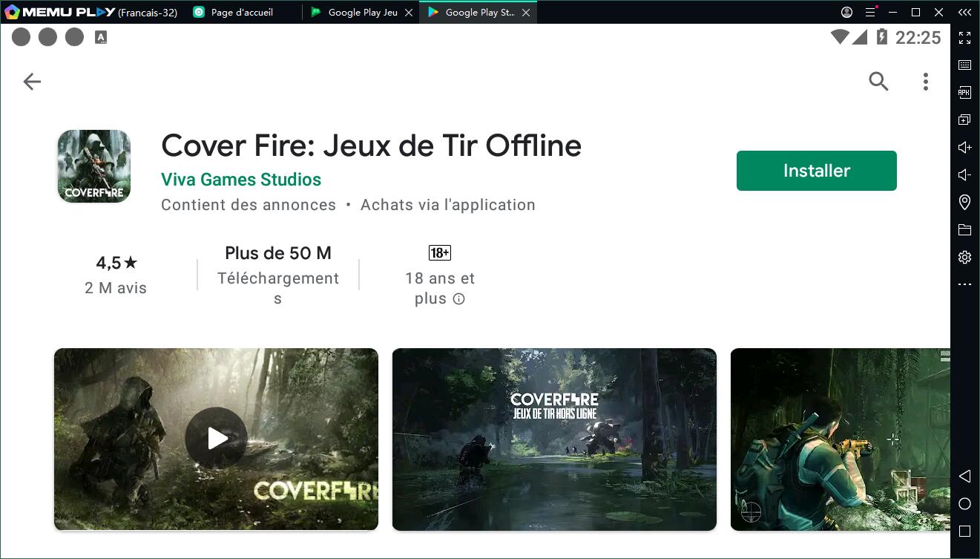Screen dimensions: 980x559
Task: Click the info icon beside 18 ans et plus
Action: pos(458,299)
